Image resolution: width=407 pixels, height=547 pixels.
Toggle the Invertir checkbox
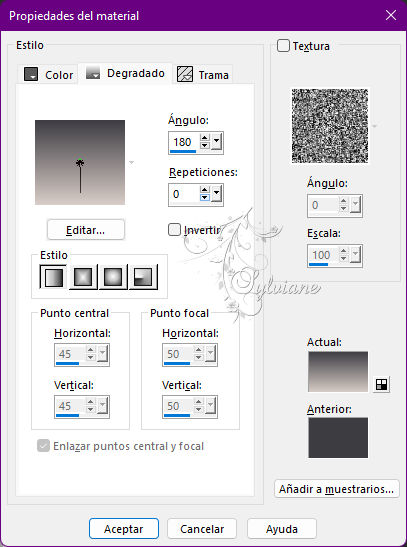(174, 230)
